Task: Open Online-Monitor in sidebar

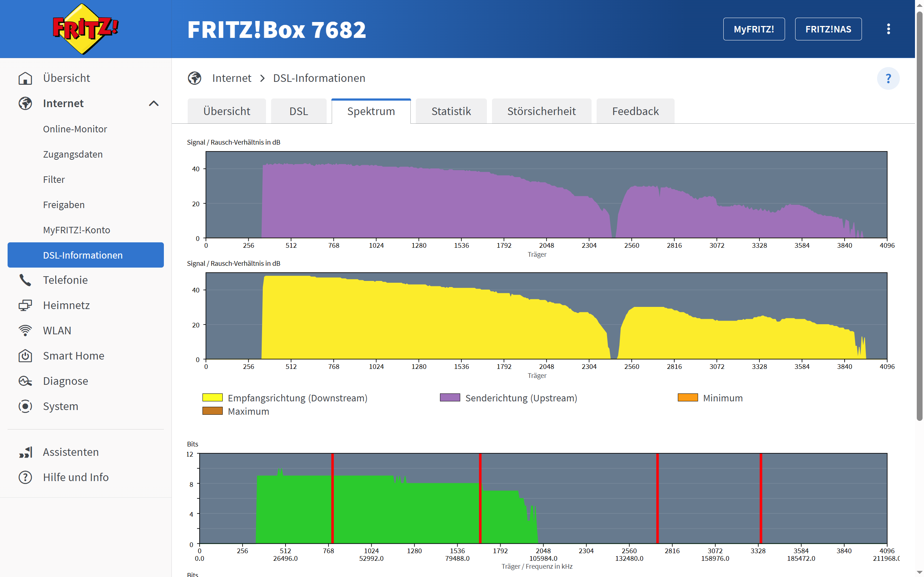Action: 75,129
